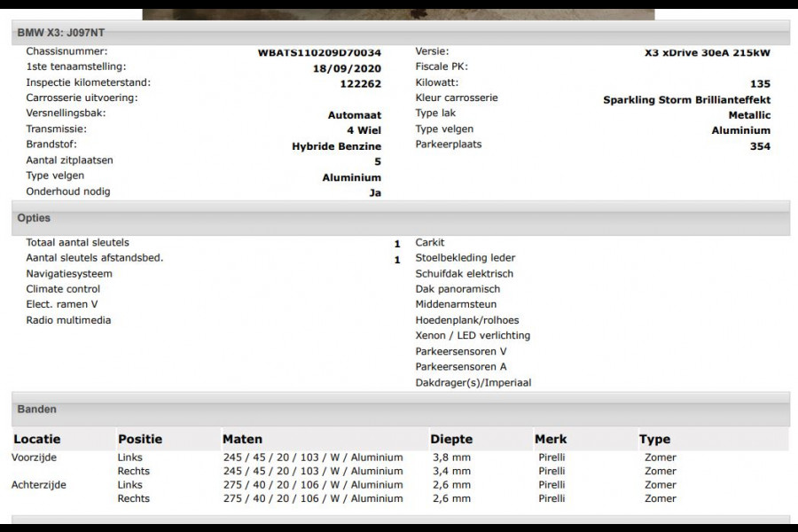Collapse the Opties section header
798x532 pixels.
pyautogui.click(x=34, y=218)
